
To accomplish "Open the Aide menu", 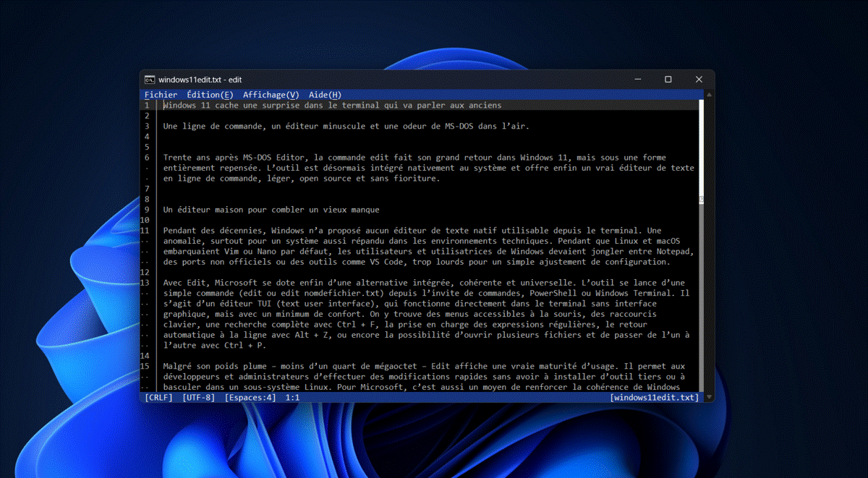I will tap(325, 95).
